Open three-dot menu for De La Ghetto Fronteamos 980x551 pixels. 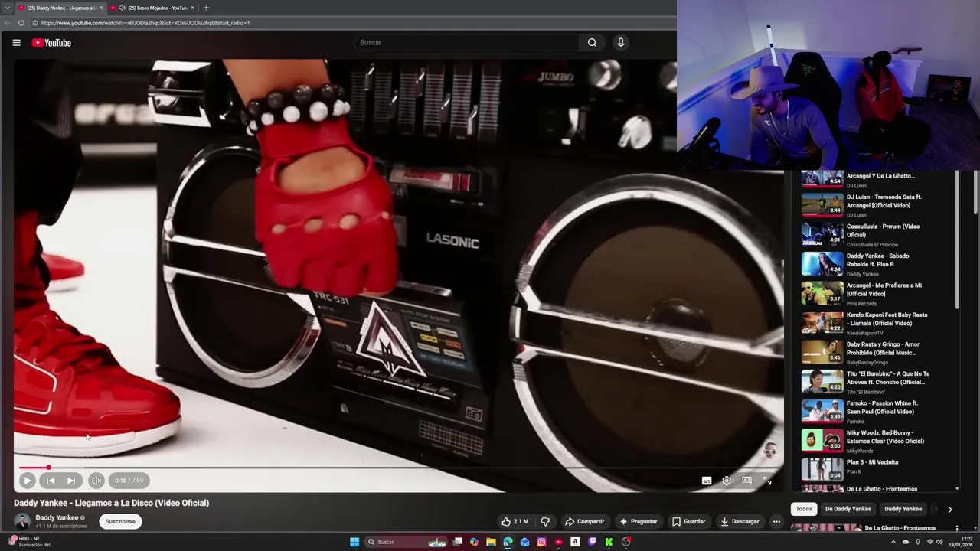coord(956,528)
